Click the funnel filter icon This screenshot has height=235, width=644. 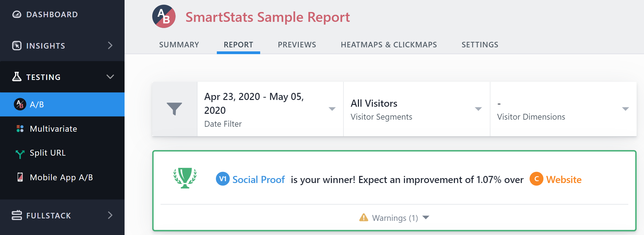coord(174,109)
